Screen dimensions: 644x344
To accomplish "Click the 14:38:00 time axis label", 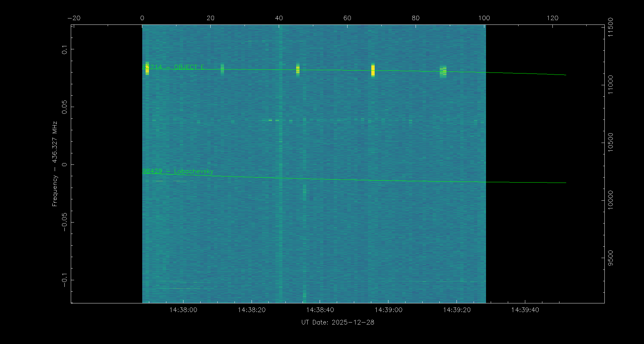I will click(x=183, y=310).
